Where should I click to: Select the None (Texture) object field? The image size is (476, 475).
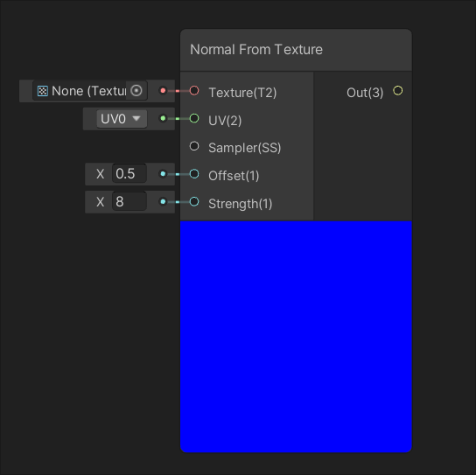(90, 91)
